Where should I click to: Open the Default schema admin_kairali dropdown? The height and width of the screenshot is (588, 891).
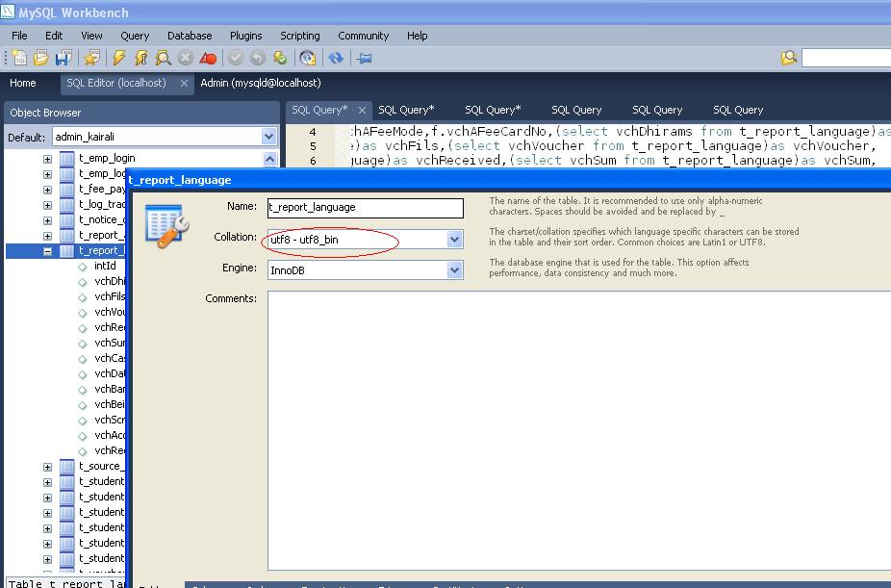coord(268,137)
